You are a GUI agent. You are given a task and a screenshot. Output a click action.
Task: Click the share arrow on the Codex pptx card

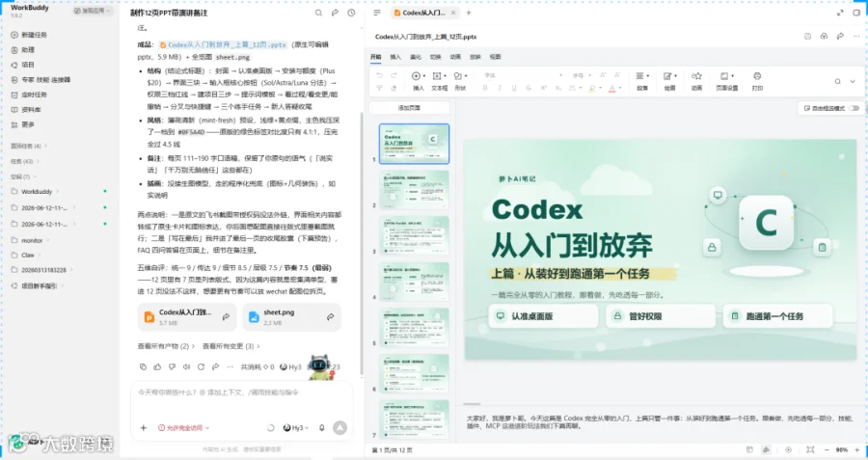click(x=226, y=316)
